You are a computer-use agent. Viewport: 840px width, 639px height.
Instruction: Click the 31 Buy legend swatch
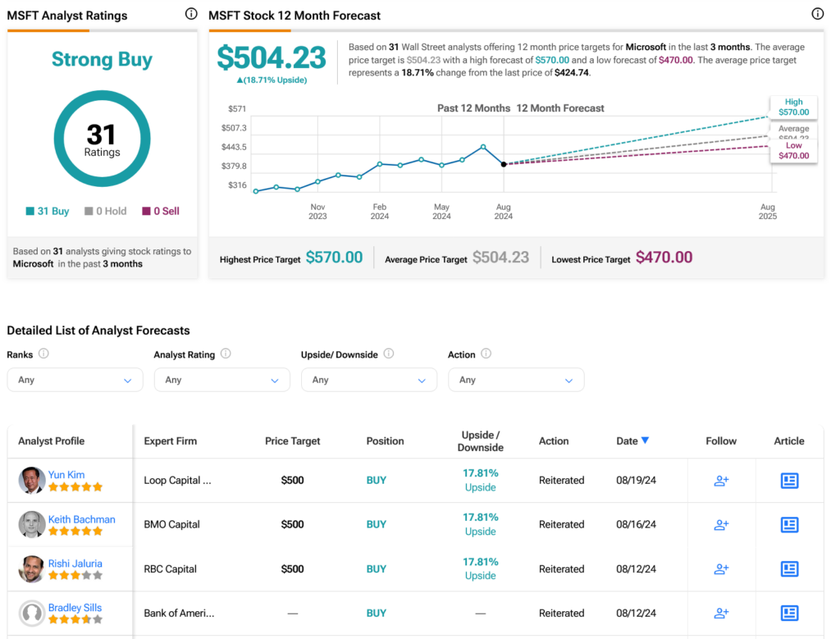pos(30,212)
